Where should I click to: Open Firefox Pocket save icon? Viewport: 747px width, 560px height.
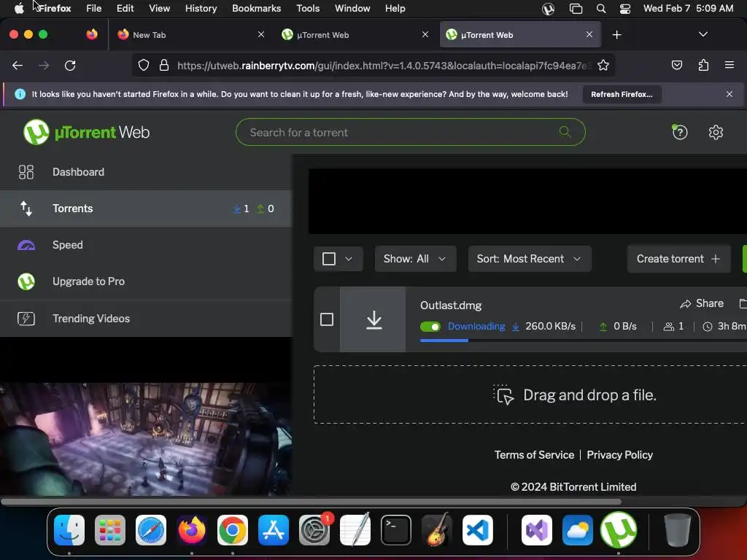676,65
